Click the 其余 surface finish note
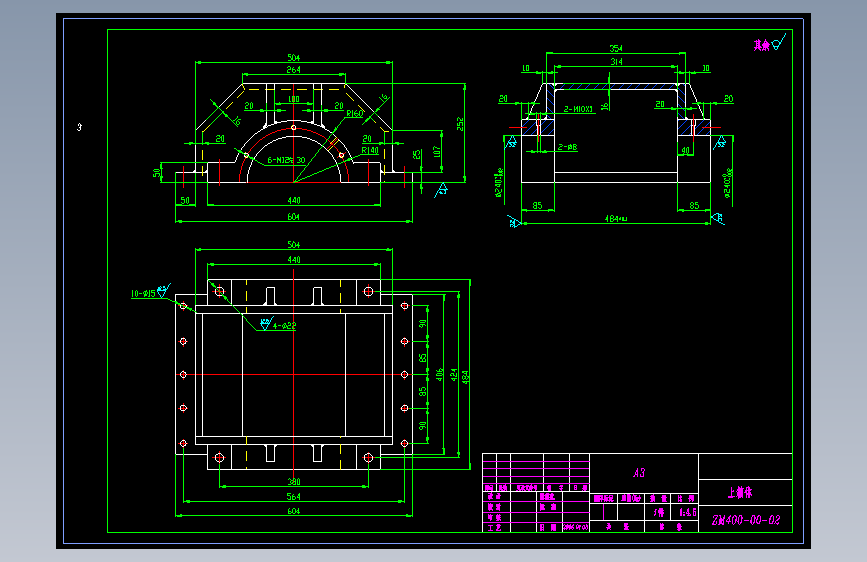867x562 pixels. 761,45
